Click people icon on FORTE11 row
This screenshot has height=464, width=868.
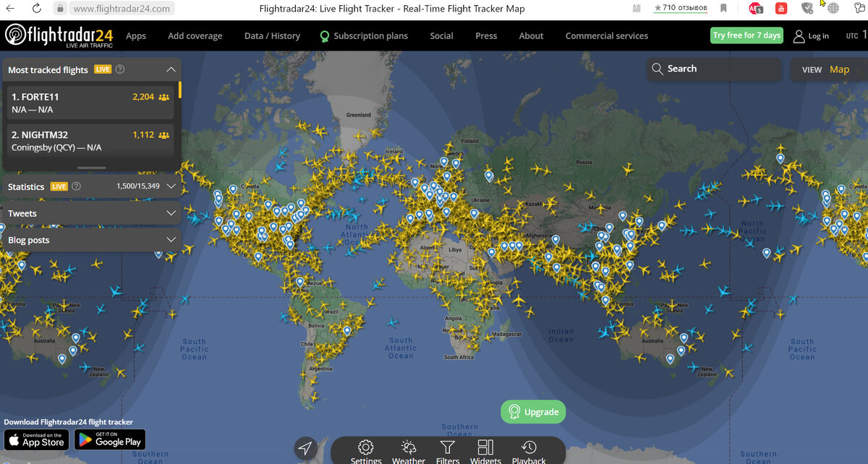pyautogui.click(x=164, y=96)
